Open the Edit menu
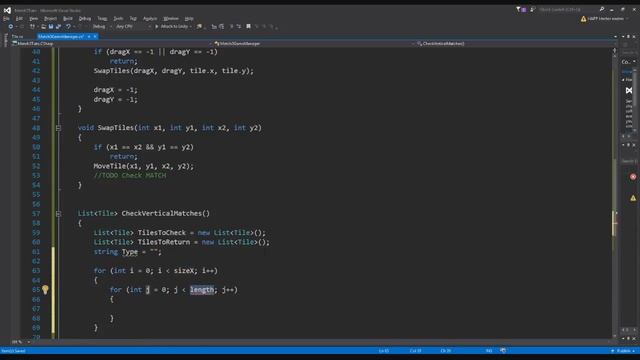 click(x=19, y=19)
